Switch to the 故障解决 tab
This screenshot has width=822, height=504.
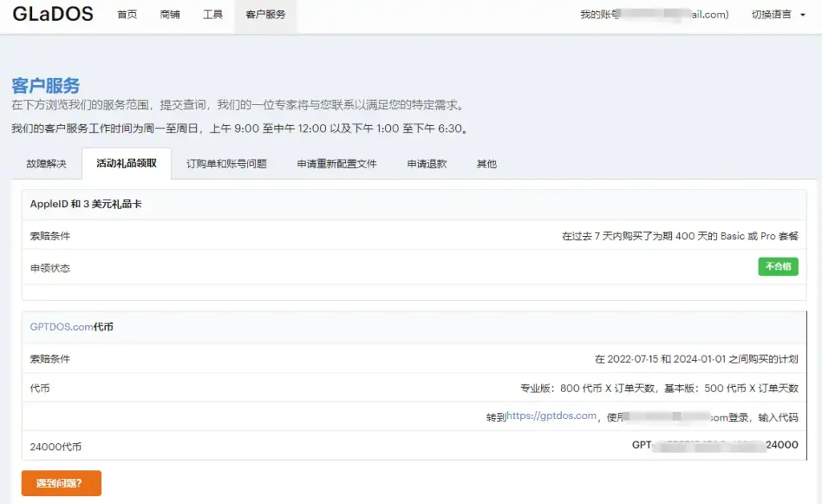pos(46,164)
